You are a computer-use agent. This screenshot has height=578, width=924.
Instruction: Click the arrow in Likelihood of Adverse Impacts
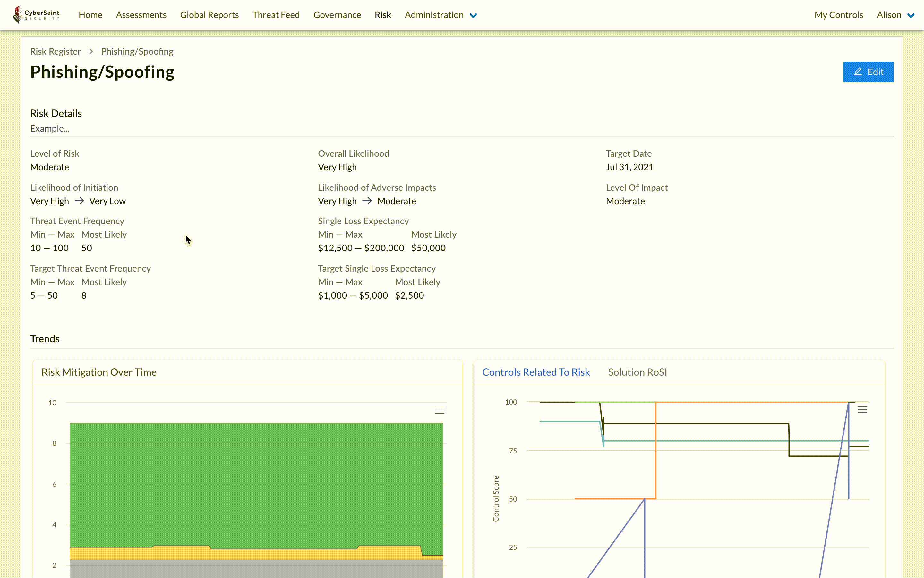[367, 201]
